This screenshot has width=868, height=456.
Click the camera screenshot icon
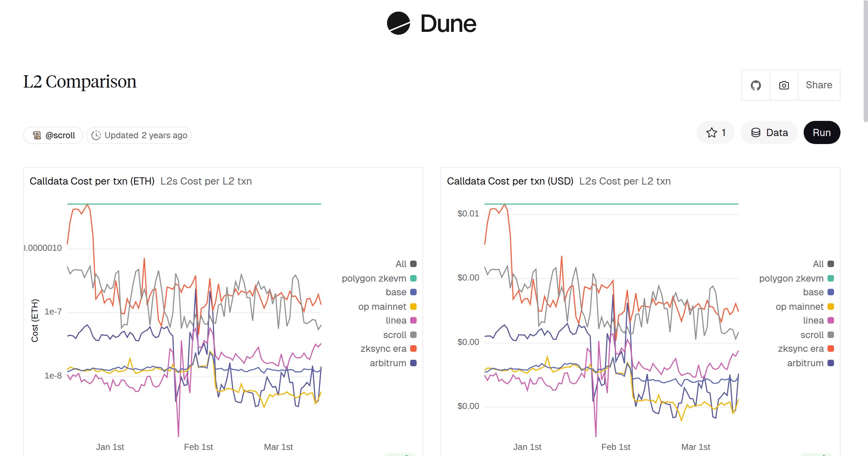[784, 85]
